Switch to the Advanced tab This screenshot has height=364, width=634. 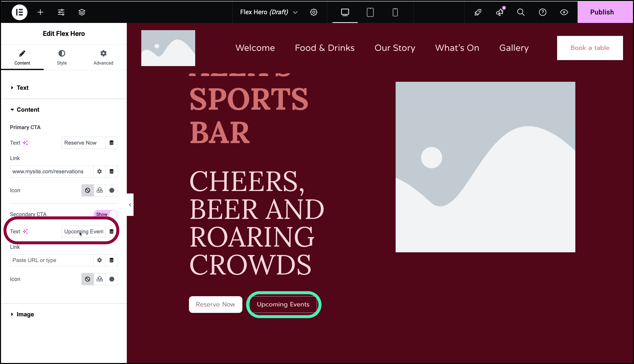tap(103, 58)
